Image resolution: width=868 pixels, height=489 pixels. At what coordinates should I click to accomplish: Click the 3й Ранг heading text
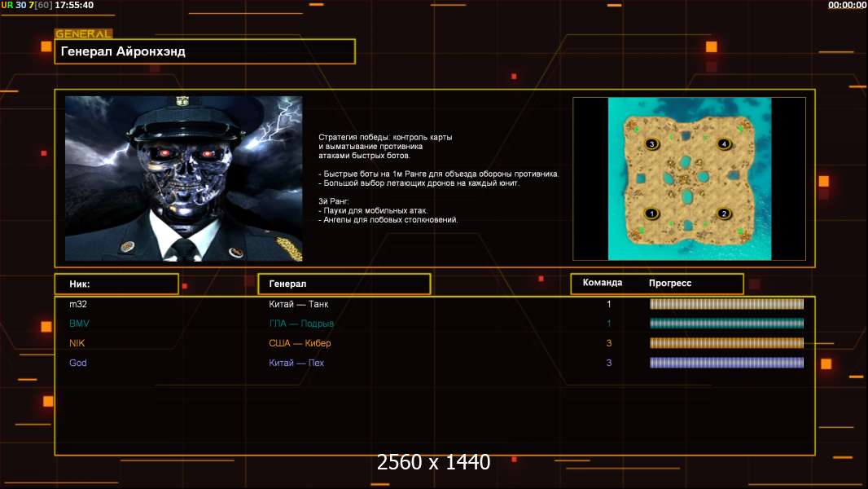click(x=333, y=201)
